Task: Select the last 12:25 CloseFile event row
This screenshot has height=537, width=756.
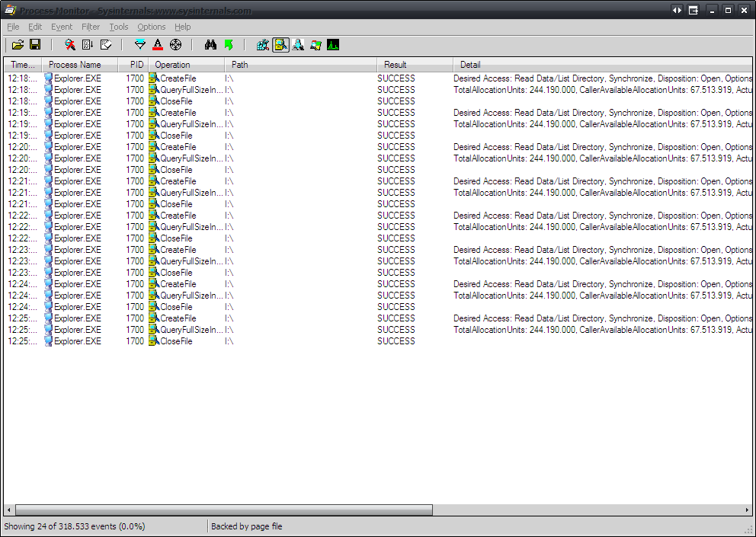Action: click(378, 341)
